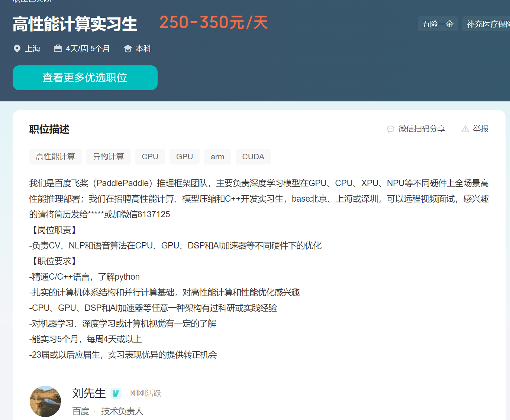Screen dimensions: 510x420
Task: Click the 举报 report link
Action: click(480, 129)
